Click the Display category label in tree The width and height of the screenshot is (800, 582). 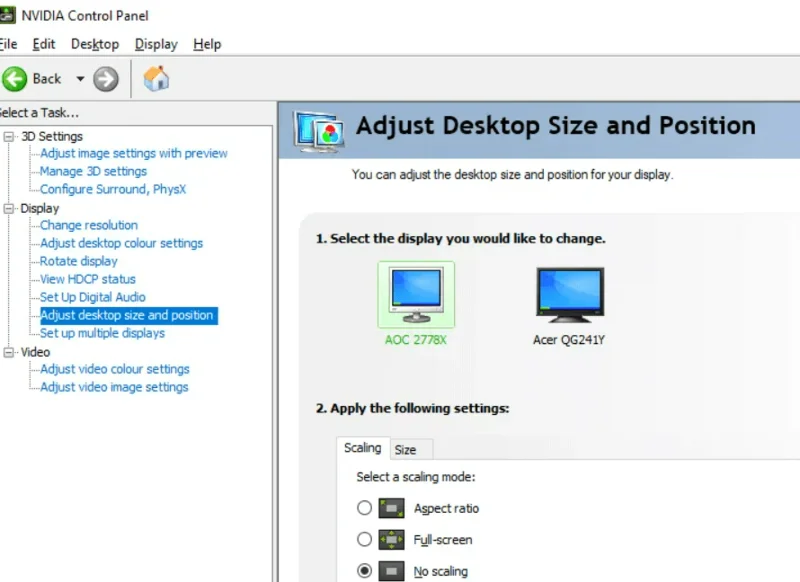(x=40, y=209)
